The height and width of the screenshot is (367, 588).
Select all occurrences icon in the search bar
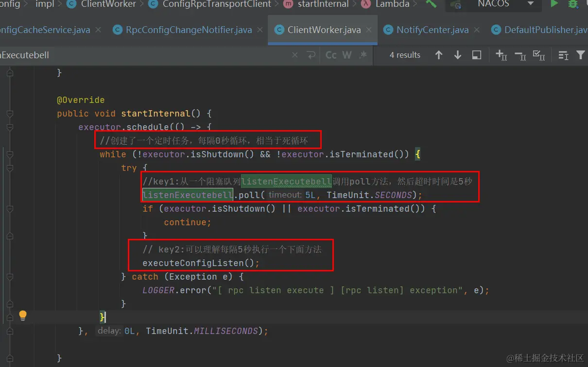tap(538, 55)
